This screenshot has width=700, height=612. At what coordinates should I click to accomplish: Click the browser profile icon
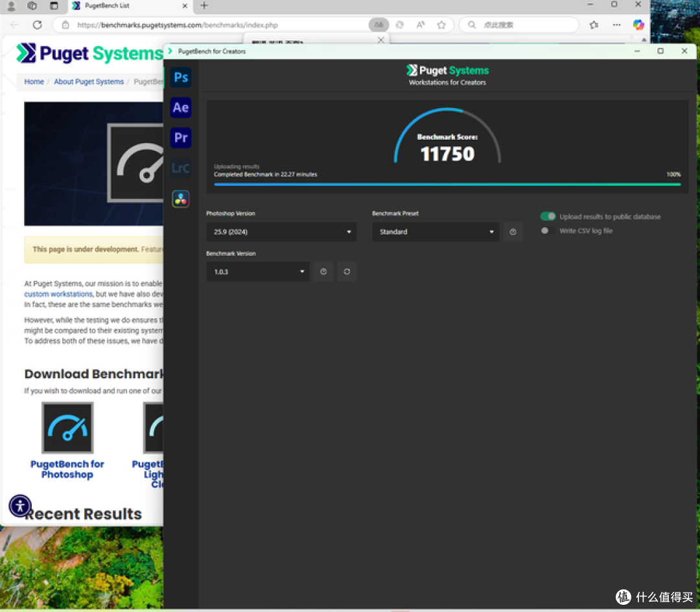click(x=11, y=5)
